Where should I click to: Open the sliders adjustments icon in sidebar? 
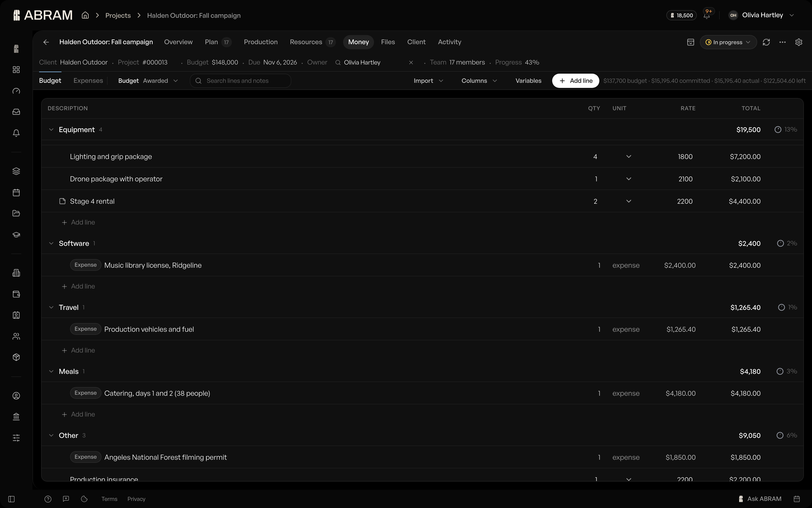pyautogui.click(x=16, y=438)
